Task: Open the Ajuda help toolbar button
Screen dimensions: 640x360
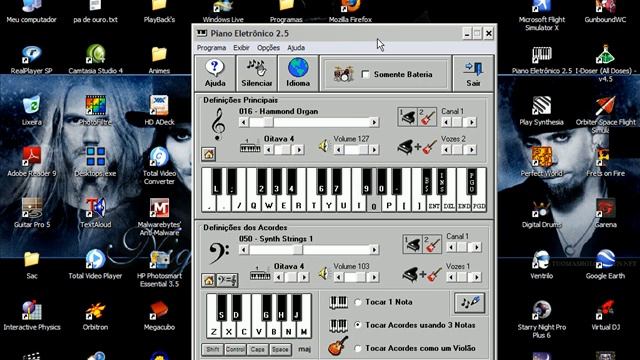Action: (215, 73)
